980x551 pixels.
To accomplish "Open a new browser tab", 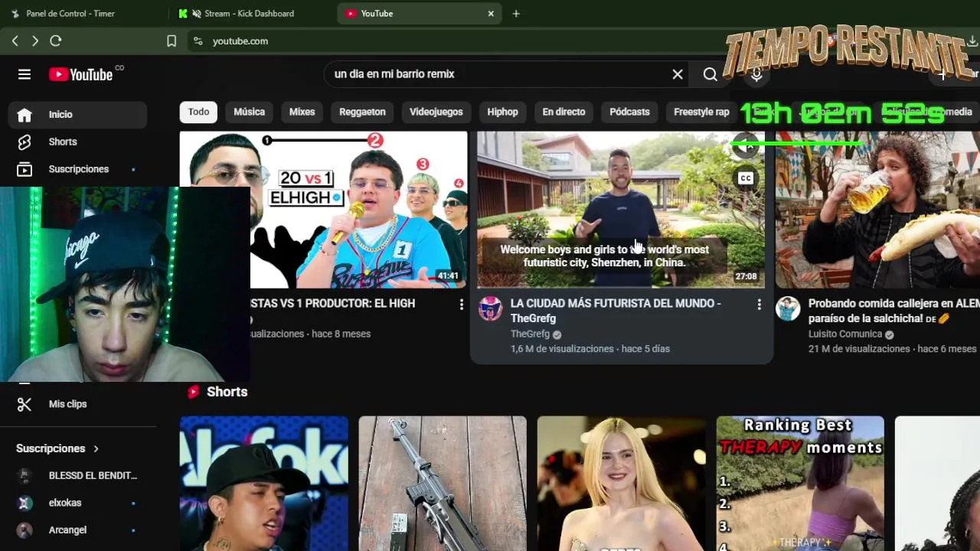I will (x=516, y=14).
